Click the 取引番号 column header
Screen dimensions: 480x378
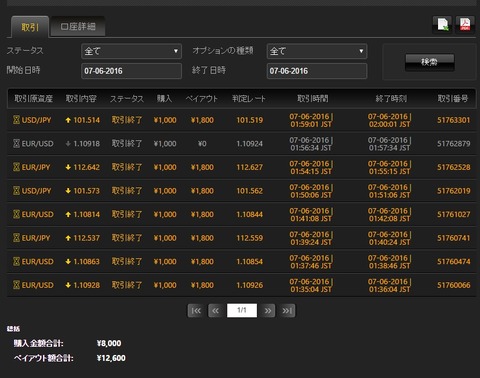[x=453, y=99]
